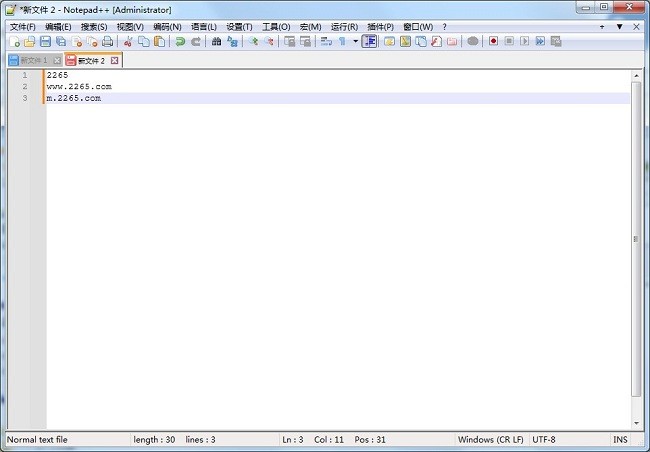Click text www.2265.com on line 2
The image size is (650, 452).
[79, 87]
